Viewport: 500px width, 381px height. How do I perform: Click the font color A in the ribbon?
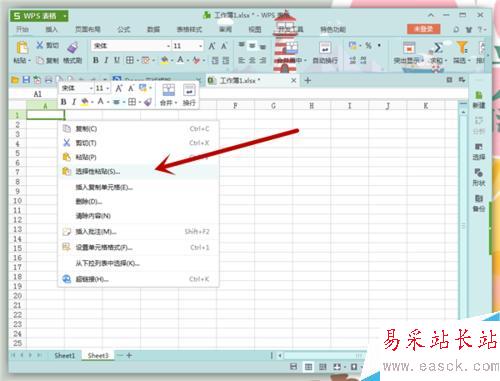click(x=180, y=60)
